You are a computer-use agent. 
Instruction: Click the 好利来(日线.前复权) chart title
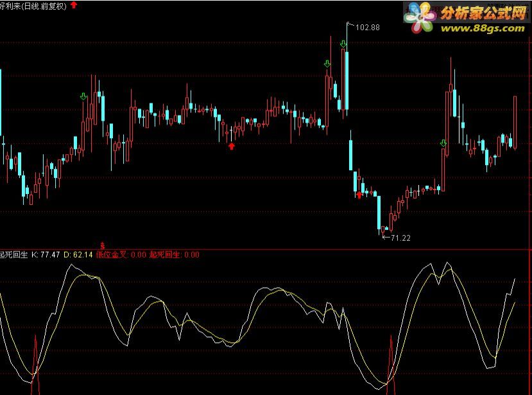click(x=33, y=6)
